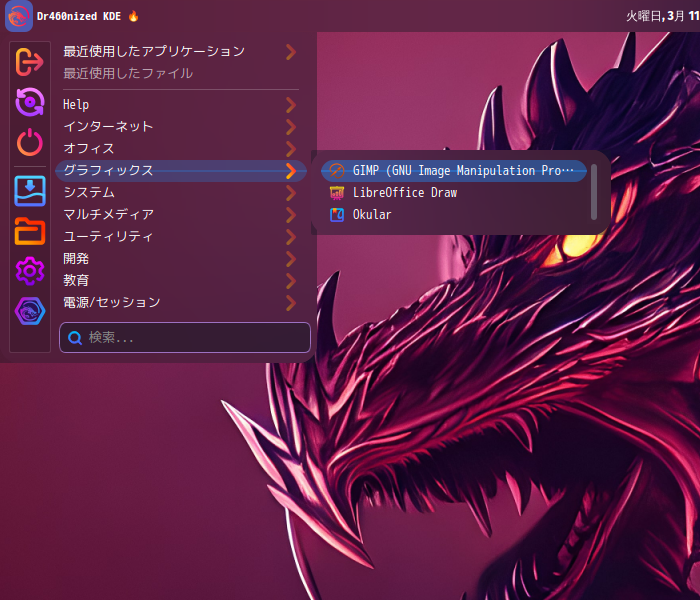Click the hexagon dragon icon in sidebar

(29, 311)
